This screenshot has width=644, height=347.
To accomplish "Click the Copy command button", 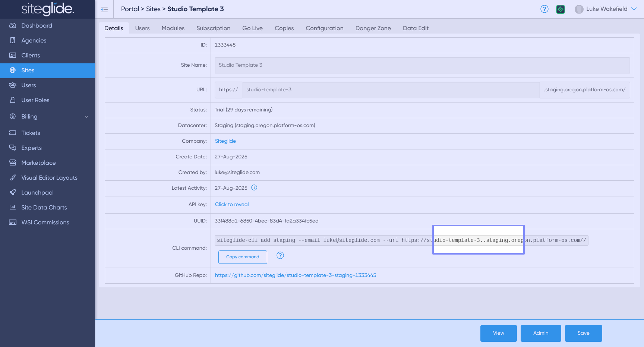I will [243, 257].
